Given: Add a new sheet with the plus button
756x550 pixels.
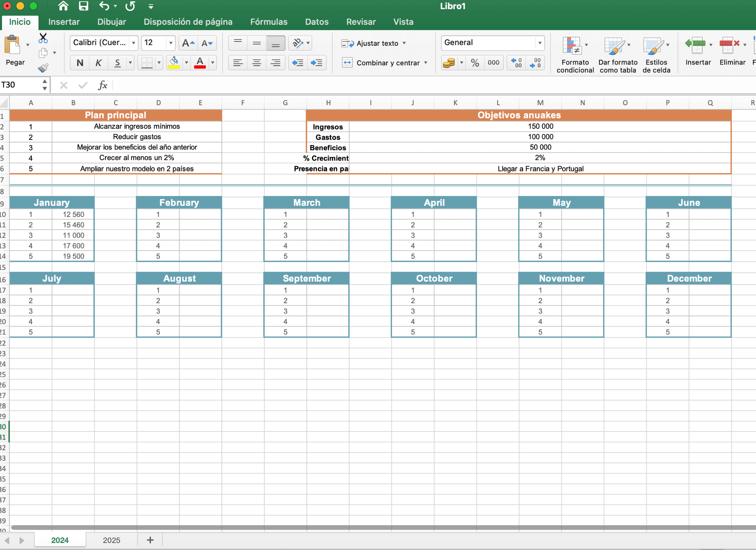Looking at the screenshot, I should coord(150,540).
